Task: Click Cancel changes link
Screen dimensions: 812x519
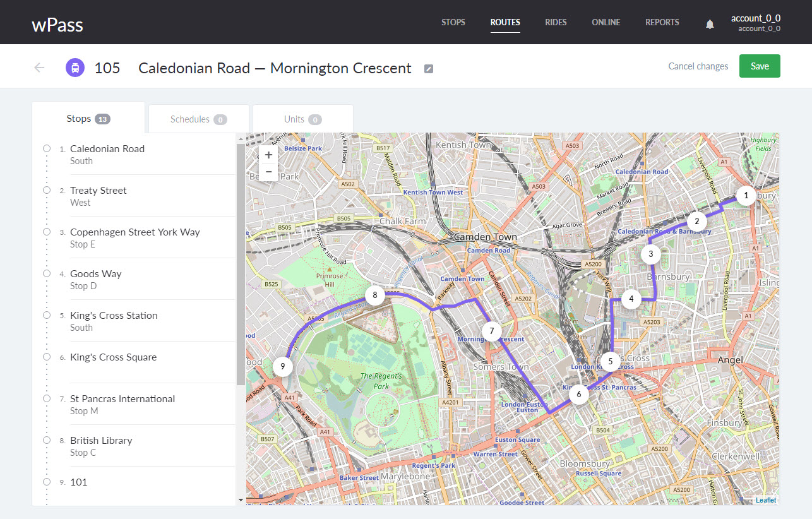Action: [x=698, y=66]
